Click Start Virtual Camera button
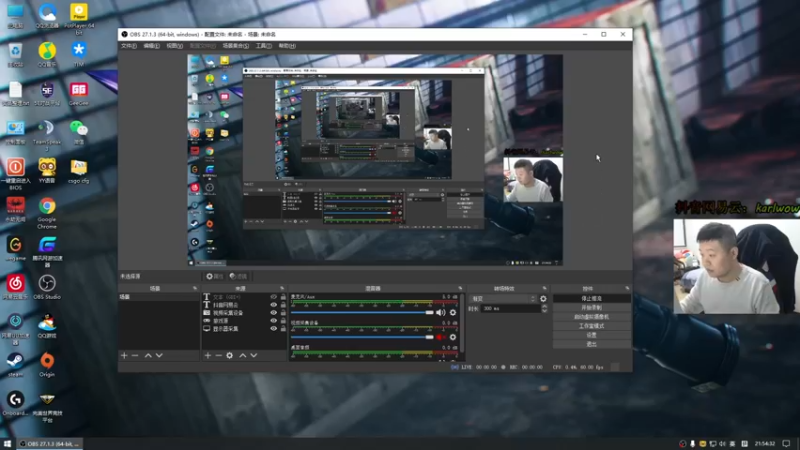 click(591, 317)
